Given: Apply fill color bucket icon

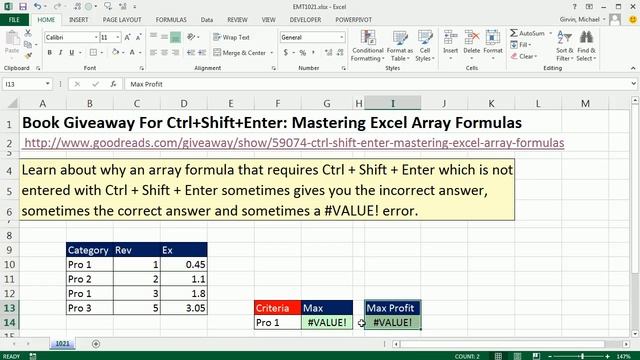Looking at the screenshot, I should (x=116, y=52).
